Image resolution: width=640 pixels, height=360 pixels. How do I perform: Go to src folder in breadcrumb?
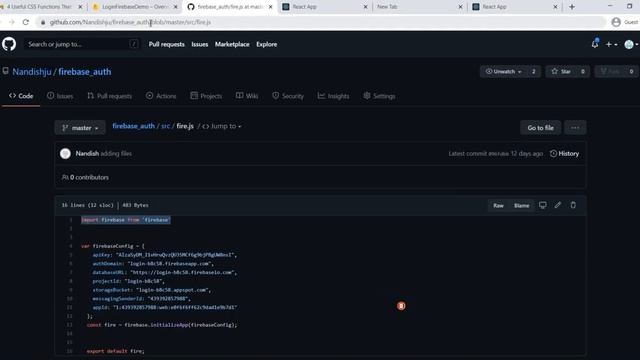click(x=165, y=126)
